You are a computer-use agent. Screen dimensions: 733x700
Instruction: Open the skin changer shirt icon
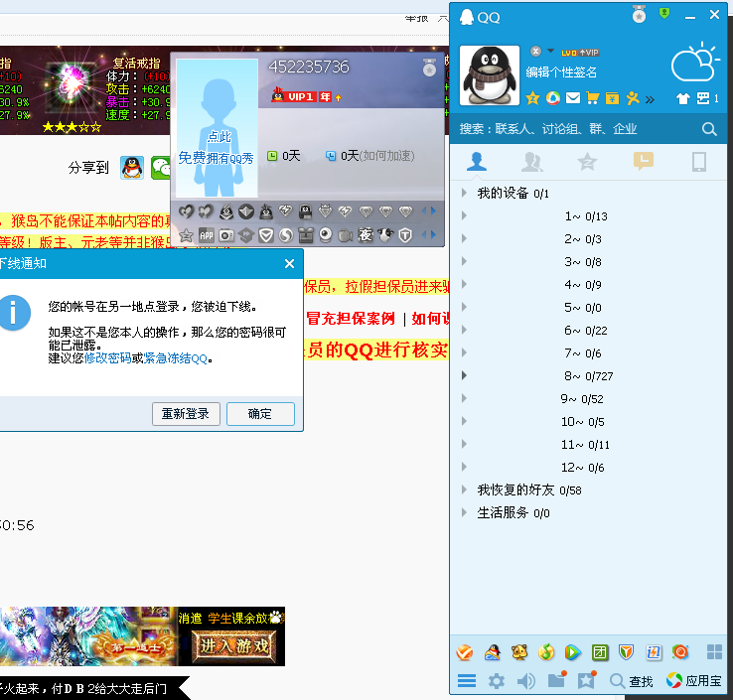pyautogui.click(x=683, y=98)
